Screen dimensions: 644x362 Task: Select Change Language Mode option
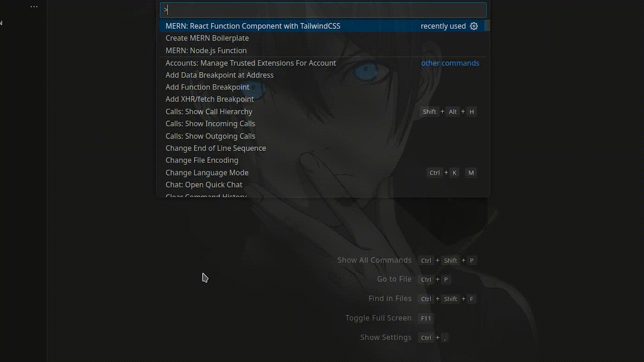pyautogui.click(x=207, y=172)
